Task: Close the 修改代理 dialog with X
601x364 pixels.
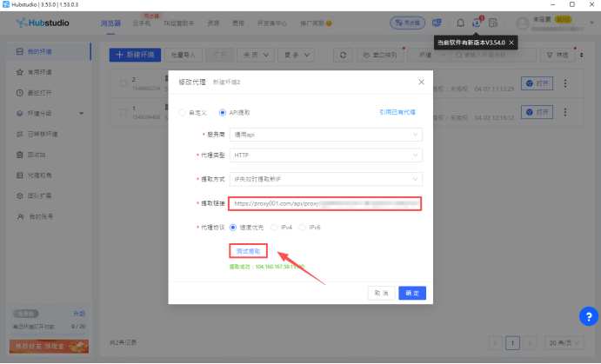Action: [421, 83]
